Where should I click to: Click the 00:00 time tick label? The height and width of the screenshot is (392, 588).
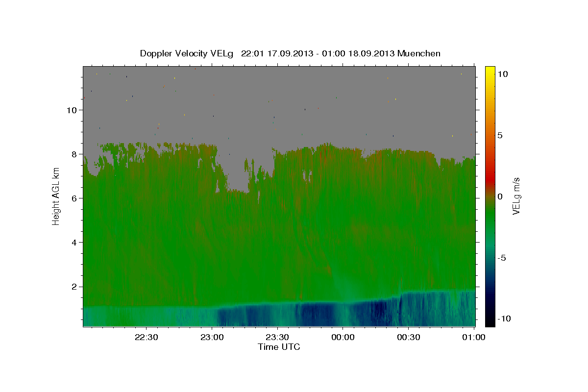tap(343, 337)
